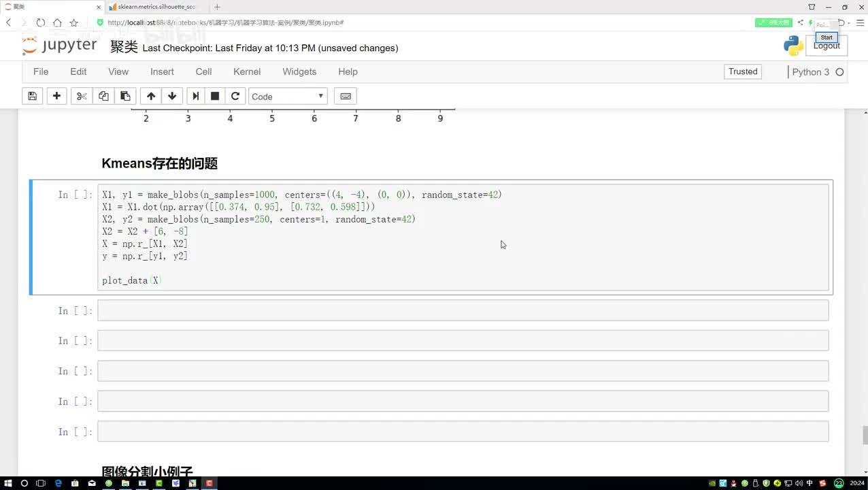Click the plot_data(X) code line
The height and width of the screenshot is (490, 868).
pos(132,280)
